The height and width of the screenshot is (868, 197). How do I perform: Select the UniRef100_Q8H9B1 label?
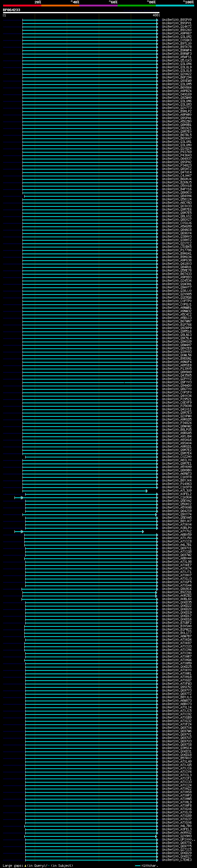click(x=177, y=125)
